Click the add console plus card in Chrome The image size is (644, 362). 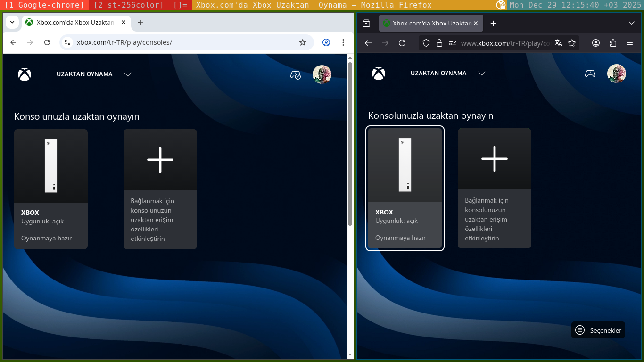(x=160, y=189)
